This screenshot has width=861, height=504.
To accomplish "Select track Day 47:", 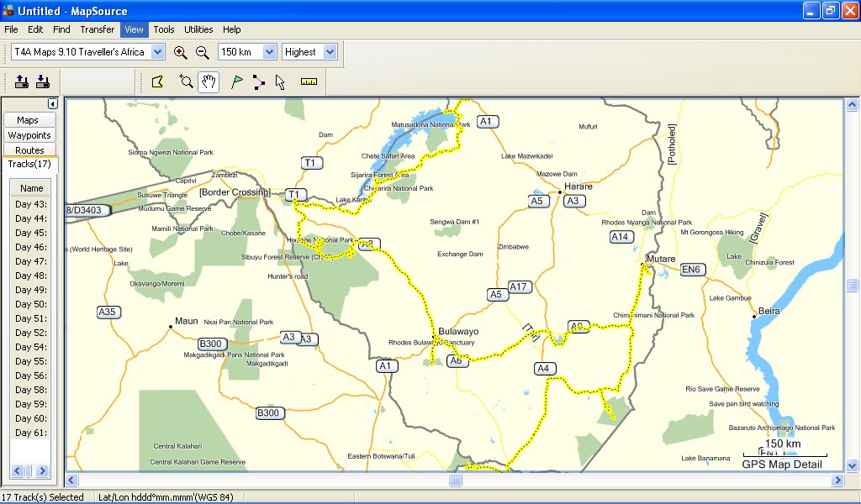I will click(31, 261).
